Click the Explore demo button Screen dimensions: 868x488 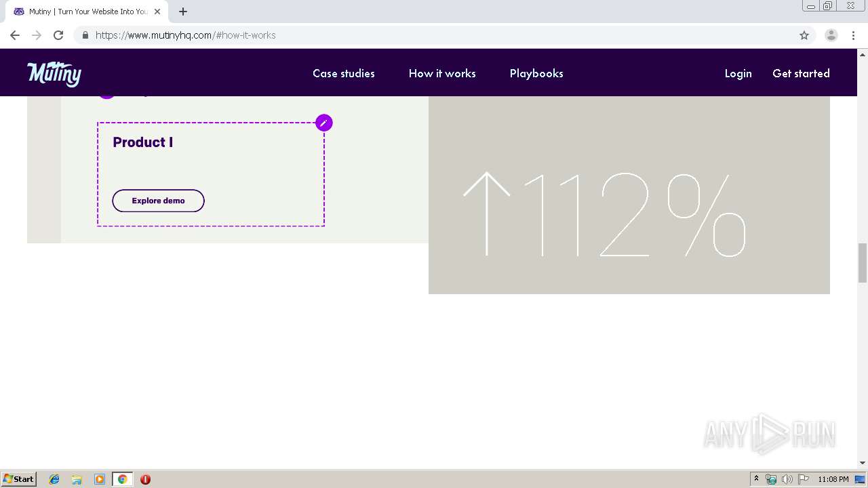(158, 201)
